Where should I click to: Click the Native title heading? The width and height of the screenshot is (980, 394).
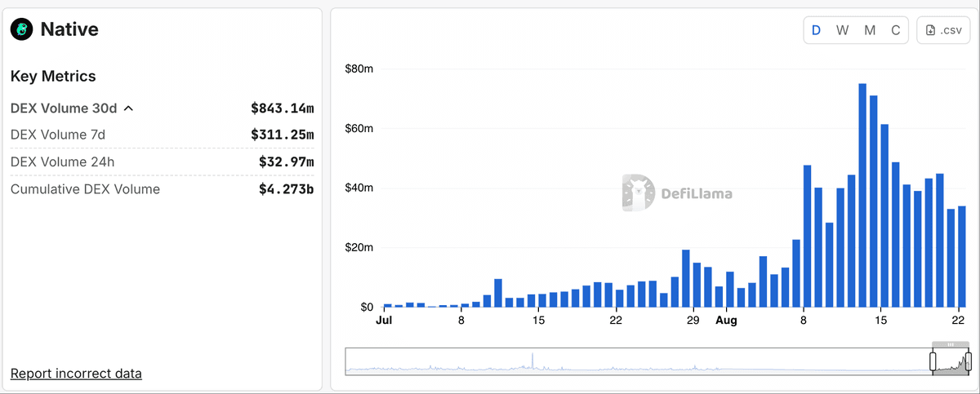click(x=69, y=30)
